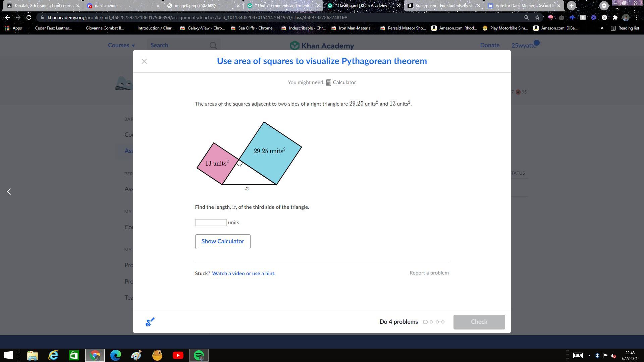Click the answer input box for units
Viewport: 644px width, 362px height.
(211, 223)
